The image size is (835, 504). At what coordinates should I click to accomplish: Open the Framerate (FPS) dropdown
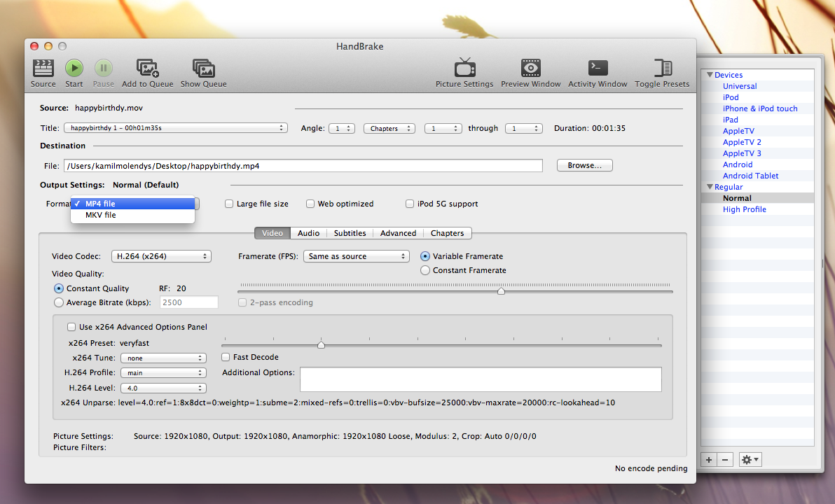click(357, 256)
